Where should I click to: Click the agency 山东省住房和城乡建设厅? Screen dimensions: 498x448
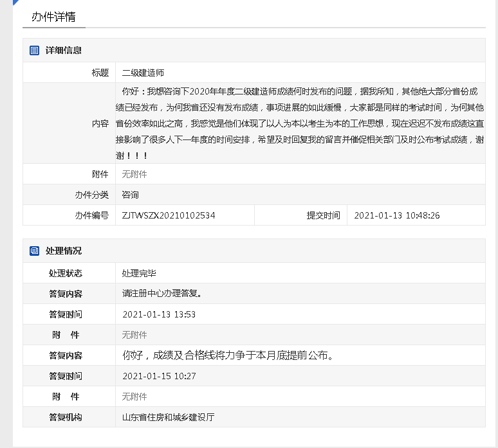point(168,417)
